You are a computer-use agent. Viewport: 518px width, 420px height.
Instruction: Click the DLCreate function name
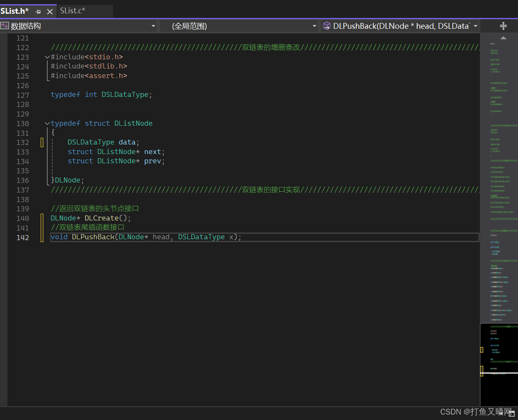pos(101,218)
